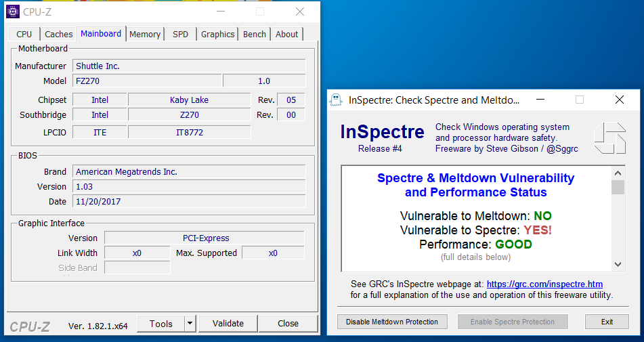Open the Caches tab
This screenshot has width=644, height=342.
[59, 34]
